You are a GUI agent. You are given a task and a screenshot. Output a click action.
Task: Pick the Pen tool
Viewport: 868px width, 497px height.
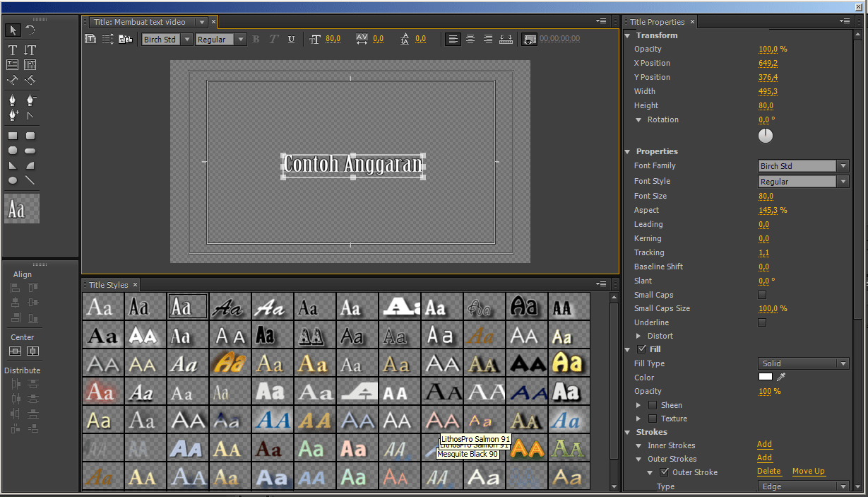tap(12, 100)
